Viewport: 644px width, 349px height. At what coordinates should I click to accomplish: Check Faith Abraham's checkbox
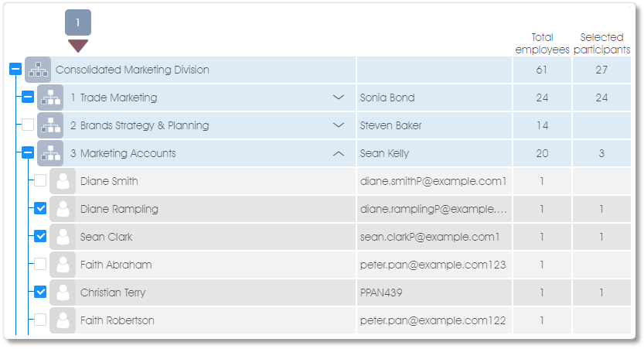pyautogui.click(x=40, y=264)
